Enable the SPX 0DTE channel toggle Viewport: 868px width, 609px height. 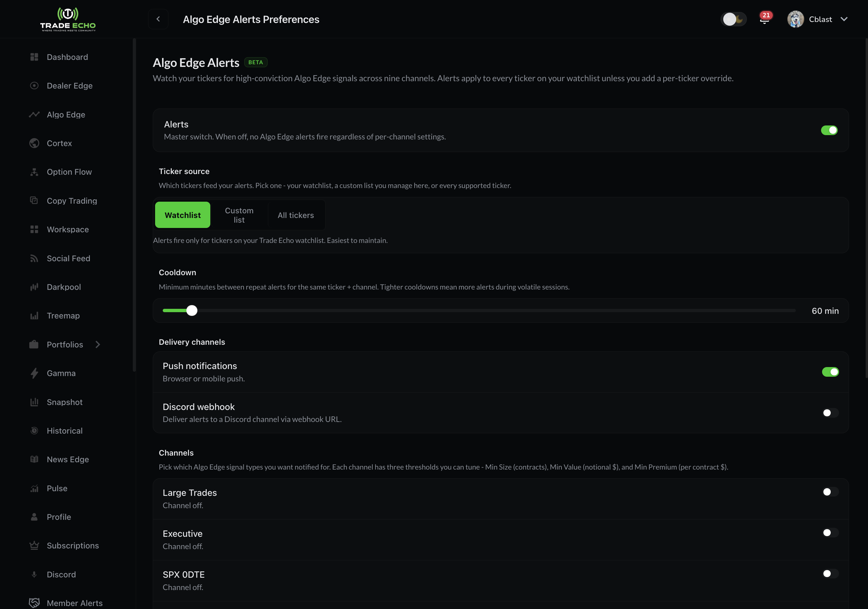pyautogui.click(x=830, y=573)
